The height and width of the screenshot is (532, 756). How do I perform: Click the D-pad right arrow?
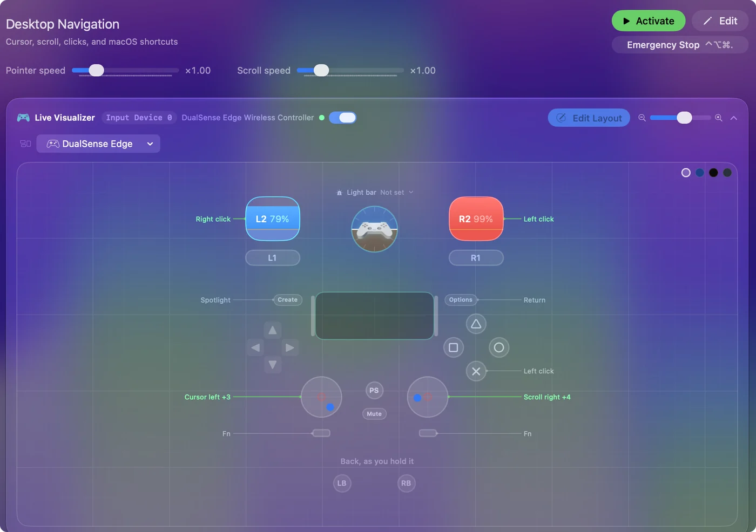[290, 347]
